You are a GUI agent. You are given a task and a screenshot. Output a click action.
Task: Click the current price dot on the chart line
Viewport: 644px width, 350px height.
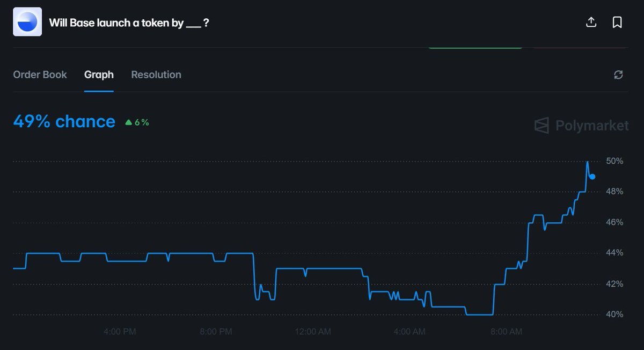[x=592, y=177]
